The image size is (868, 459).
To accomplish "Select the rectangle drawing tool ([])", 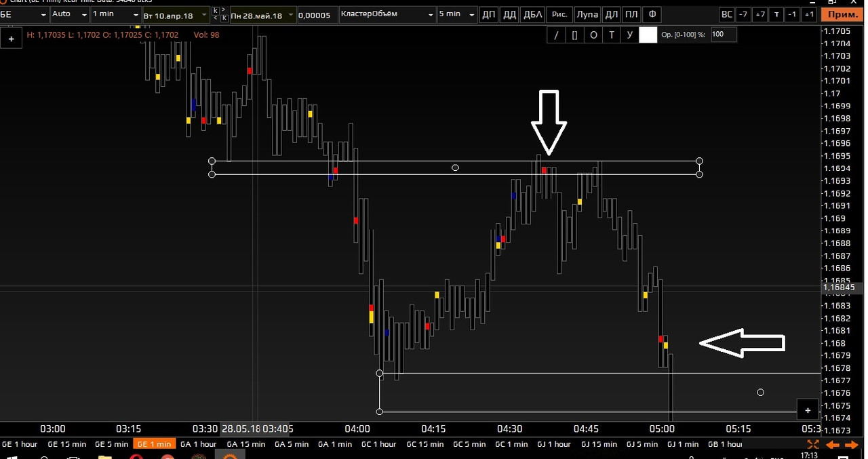I will [575, 35].
